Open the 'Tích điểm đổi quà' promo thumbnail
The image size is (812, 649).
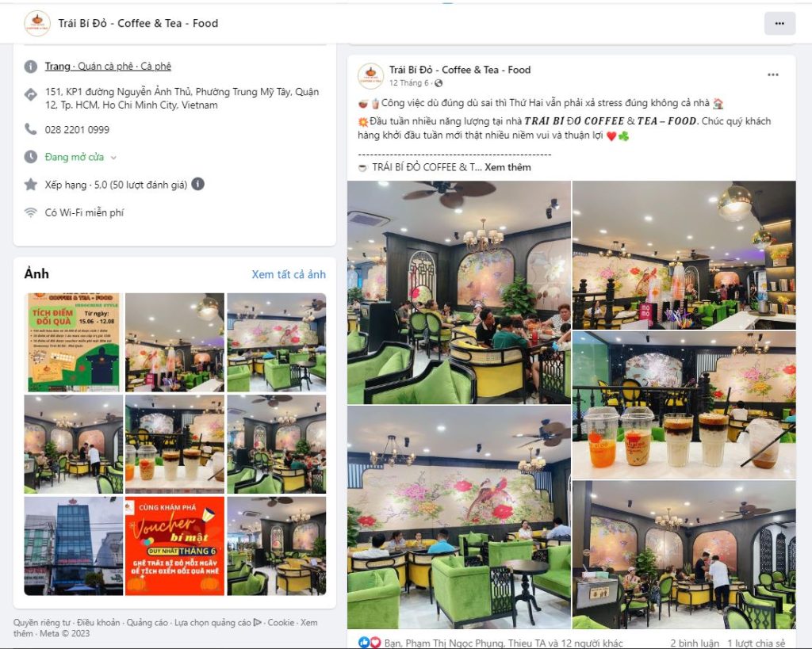74,342
